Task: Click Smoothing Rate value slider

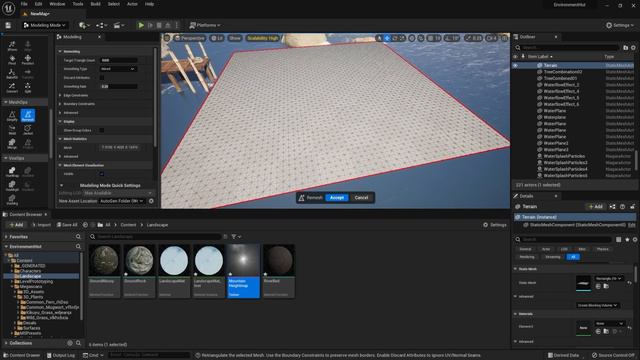Action: pos(119,87)
